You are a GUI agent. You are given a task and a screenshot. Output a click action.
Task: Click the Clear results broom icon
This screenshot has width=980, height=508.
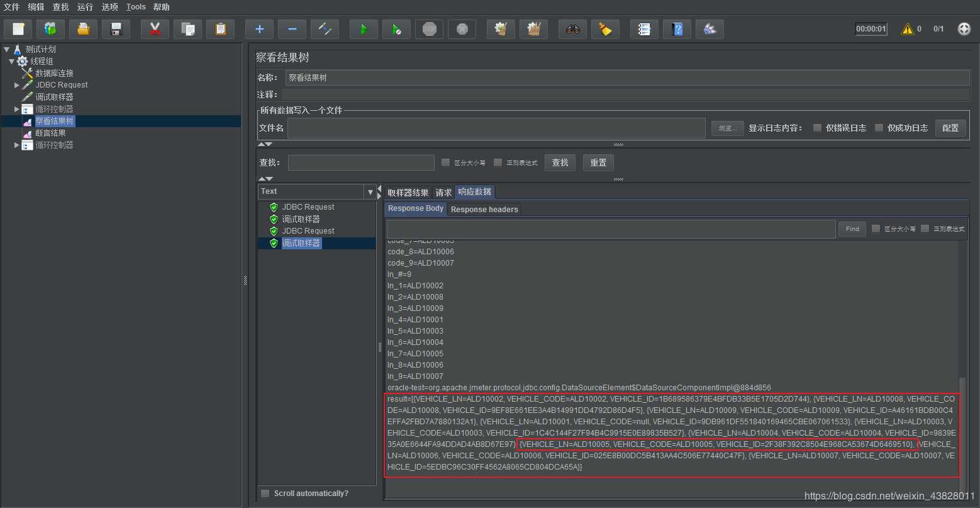click(x=501, y=29)
